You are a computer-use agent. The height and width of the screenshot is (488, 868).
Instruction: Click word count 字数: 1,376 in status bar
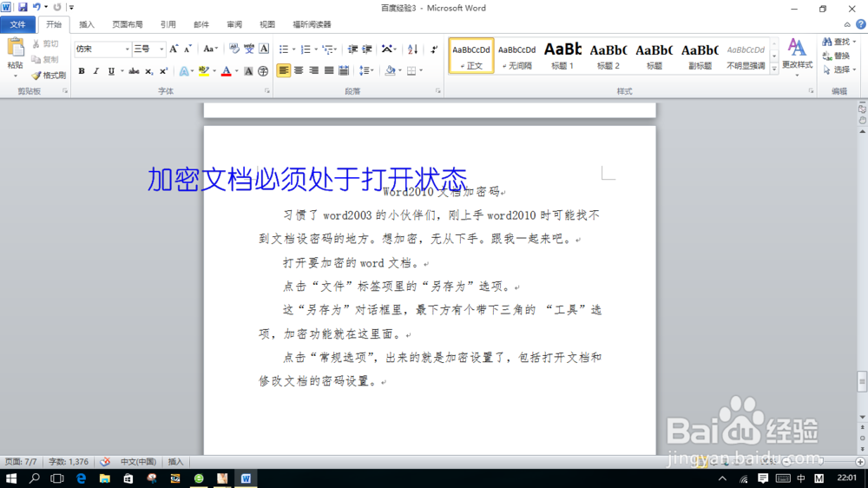(x=68, y=461)
